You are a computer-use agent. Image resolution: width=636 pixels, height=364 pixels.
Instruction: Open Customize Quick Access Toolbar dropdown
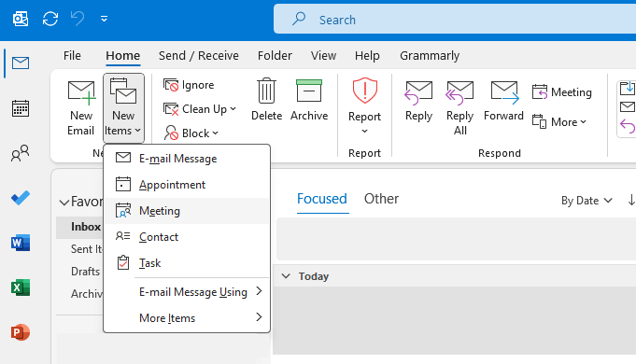coord(105,19)
